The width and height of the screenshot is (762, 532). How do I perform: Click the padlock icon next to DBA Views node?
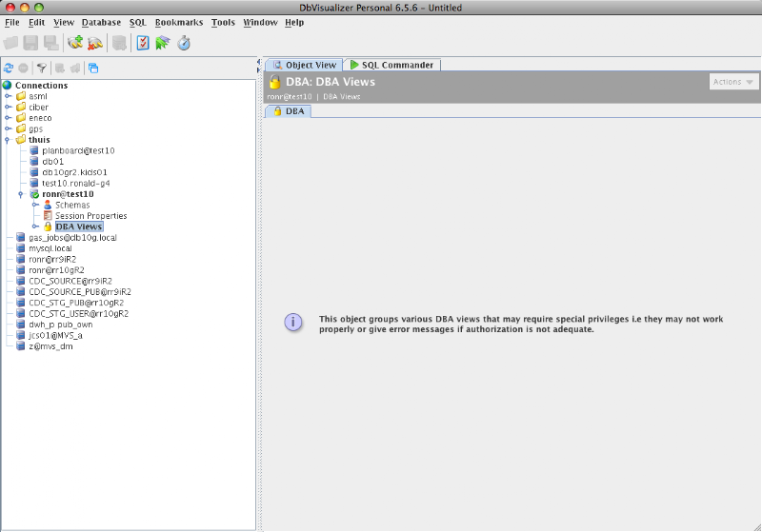(x=48, y=227)
